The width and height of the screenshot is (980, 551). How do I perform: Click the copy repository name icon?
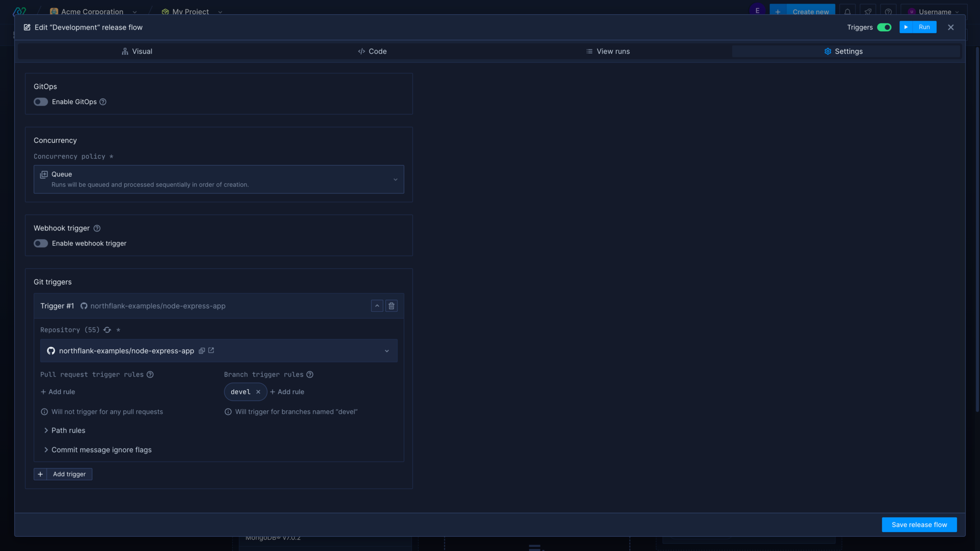click(202, 350)
